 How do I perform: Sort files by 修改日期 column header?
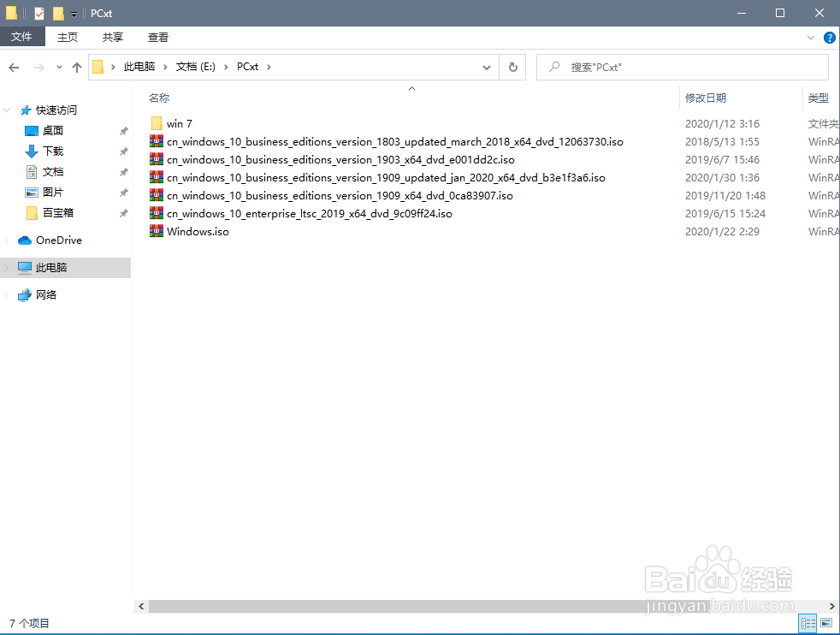click(706, 98)
